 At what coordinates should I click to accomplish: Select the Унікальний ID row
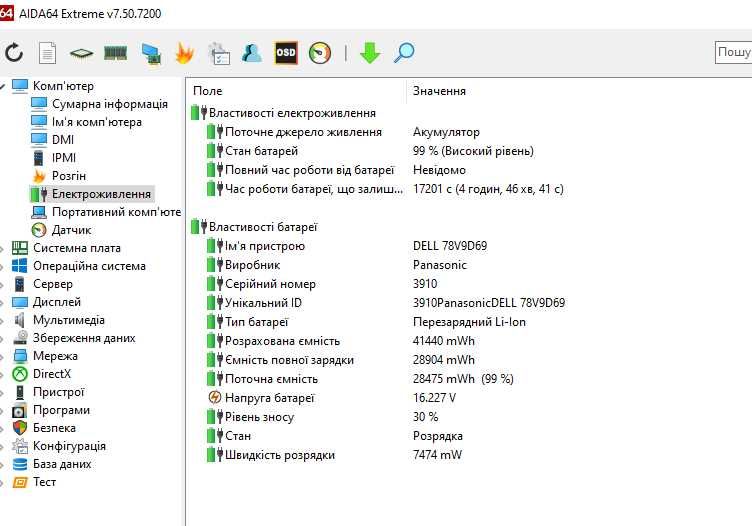(386, 303)
